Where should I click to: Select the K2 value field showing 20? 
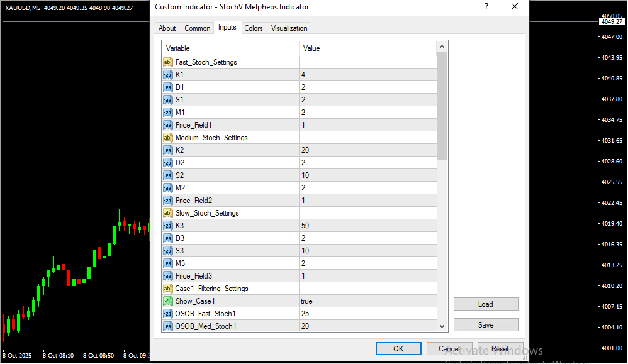tap(367, 150)
